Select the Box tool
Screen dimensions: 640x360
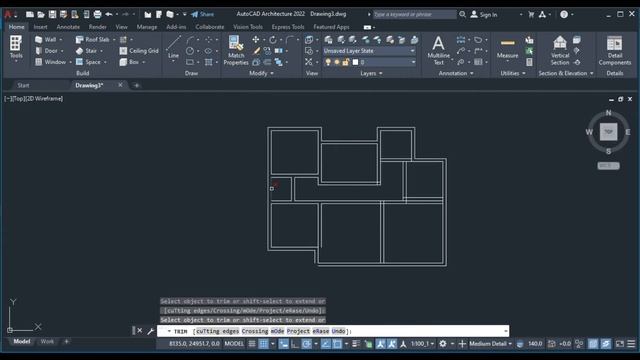[129, 62]
